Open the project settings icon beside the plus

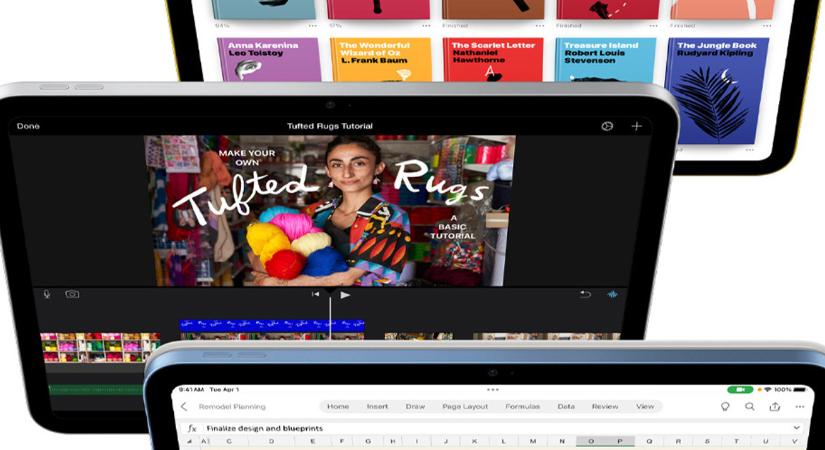click(x=606, y=126)
